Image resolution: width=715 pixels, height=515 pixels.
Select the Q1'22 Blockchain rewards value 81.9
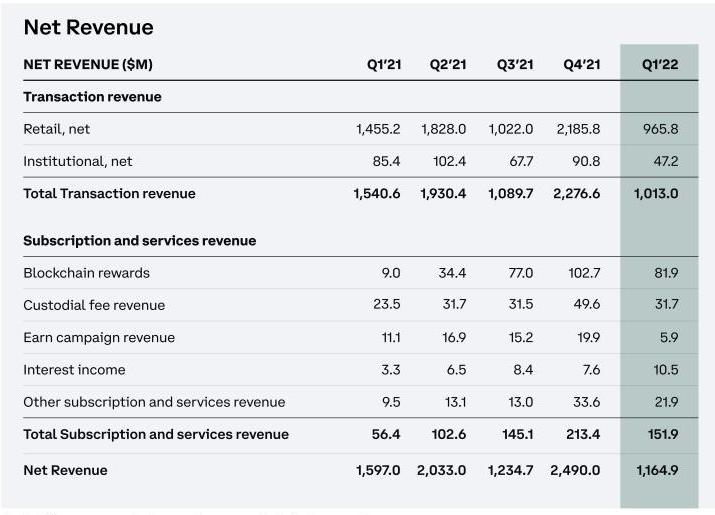tap(664, 273)
